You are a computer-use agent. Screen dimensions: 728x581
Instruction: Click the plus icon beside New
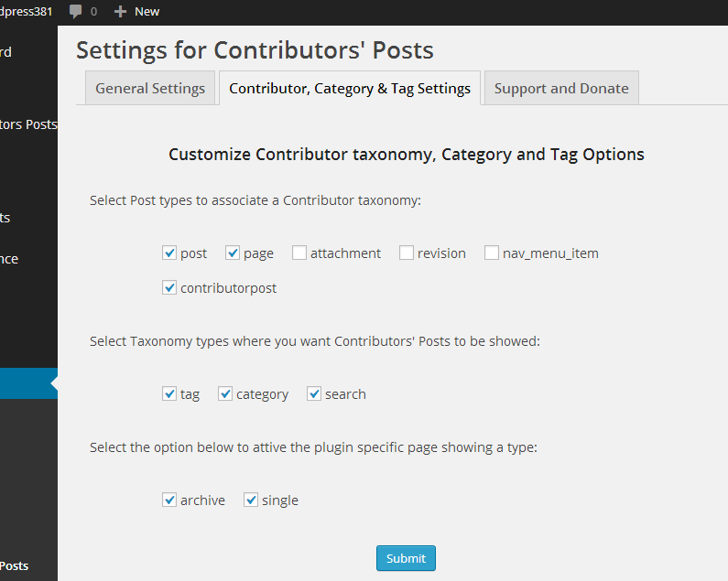[x=120, y=12]
